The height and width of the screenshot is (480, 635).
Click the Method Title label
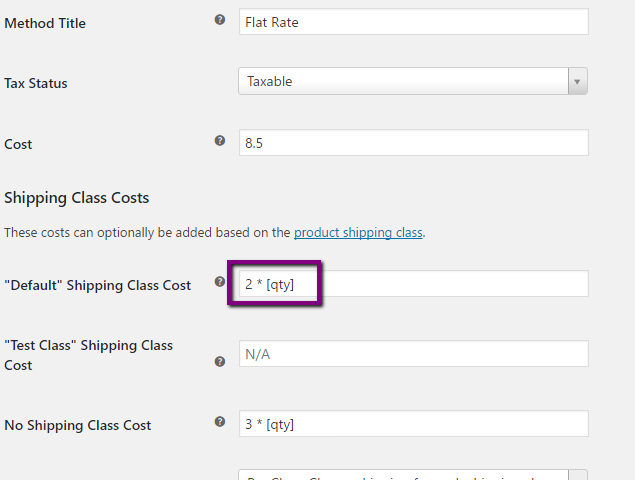tap(45, 23)
